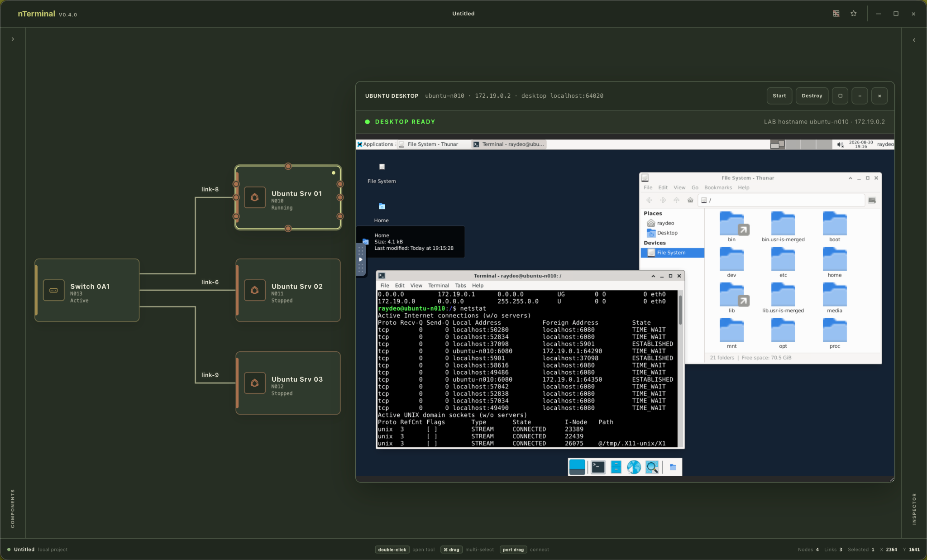Select the lib folder in Thunar
927x560 pixels.
[731, 298]
